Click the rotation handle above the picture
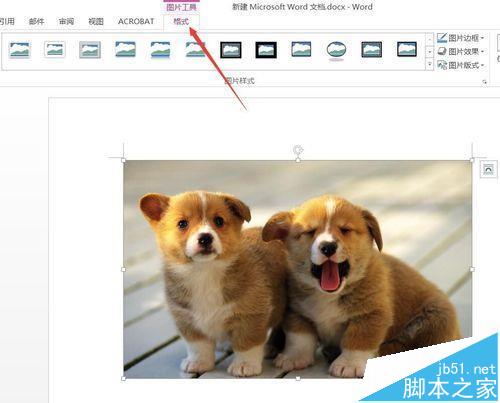500x403 pixels. [298, 149]
